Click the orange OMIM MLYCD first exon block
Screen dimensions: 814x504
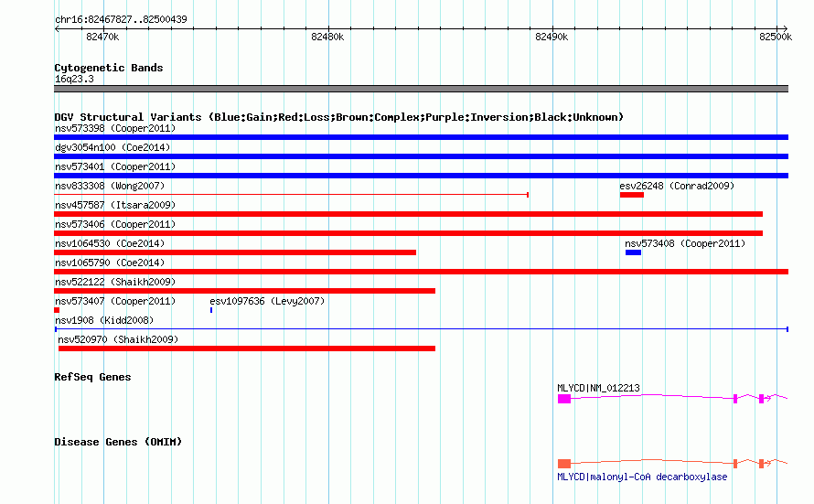564,464
